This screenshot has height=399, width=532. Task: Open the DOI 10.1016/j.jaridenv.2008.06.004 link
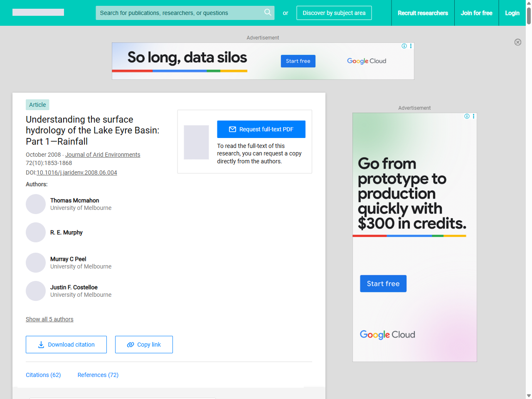pyautogui.click(x=77, y=172)
